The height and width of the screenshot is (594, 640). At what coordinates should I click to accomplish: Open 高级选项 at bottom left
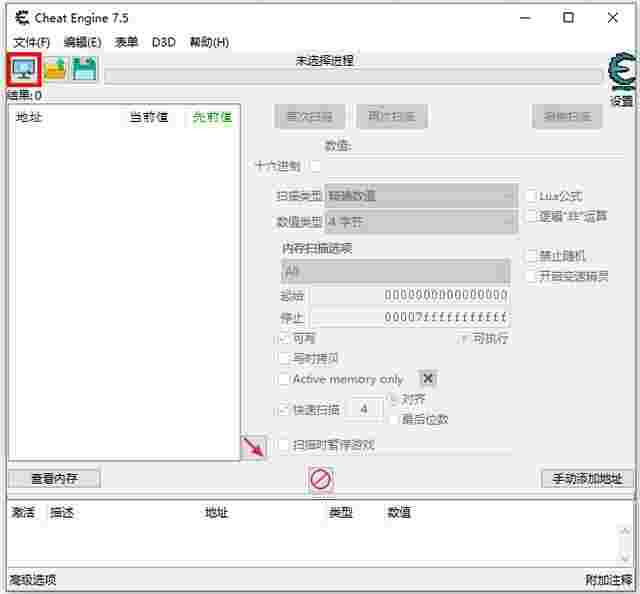[33, 580]
